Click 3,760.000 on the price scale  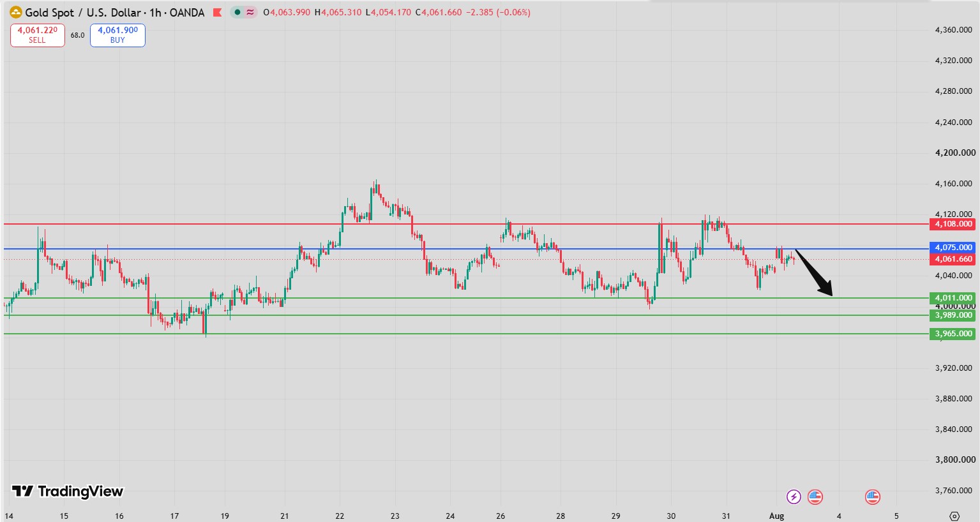pyautogui.click(x=953, y=491)
